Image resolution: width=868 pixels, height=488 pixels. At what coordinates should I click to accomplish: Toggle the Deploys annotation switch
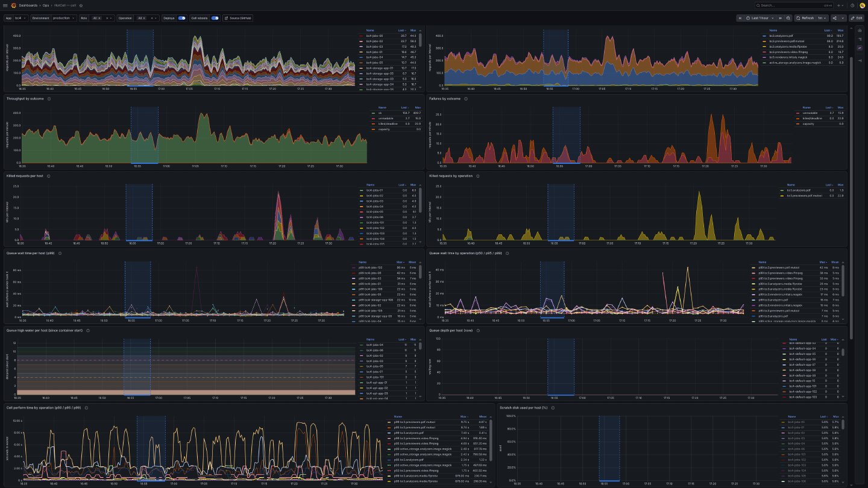click(181, 18)
